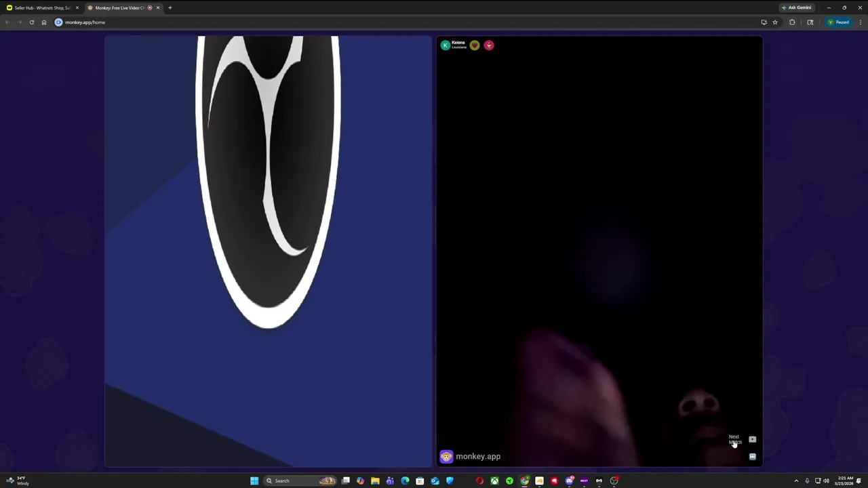
Task: Open File Explorer from the taskbar
Action: 375,481
